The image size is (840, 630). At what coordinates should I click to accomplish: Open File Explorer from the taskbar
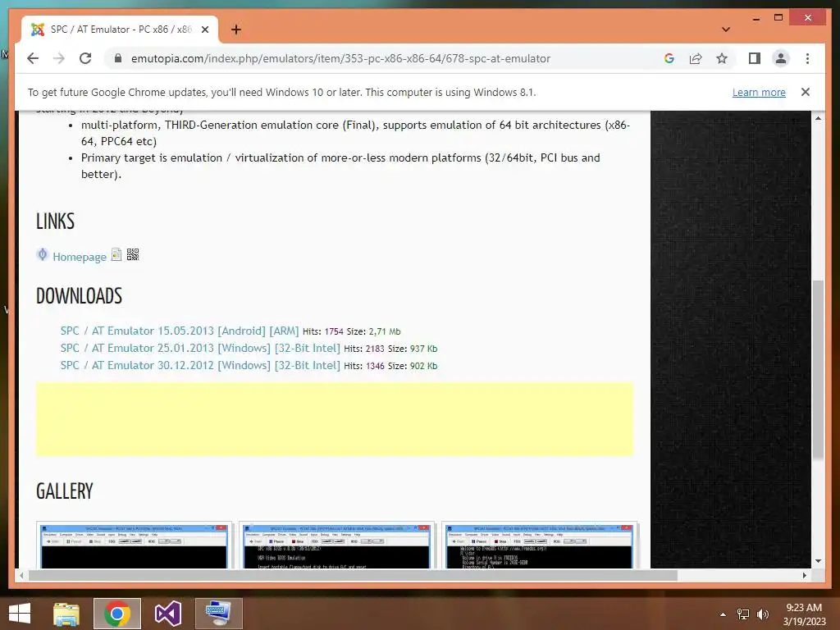pyautogui.click(x=66, y=614)
